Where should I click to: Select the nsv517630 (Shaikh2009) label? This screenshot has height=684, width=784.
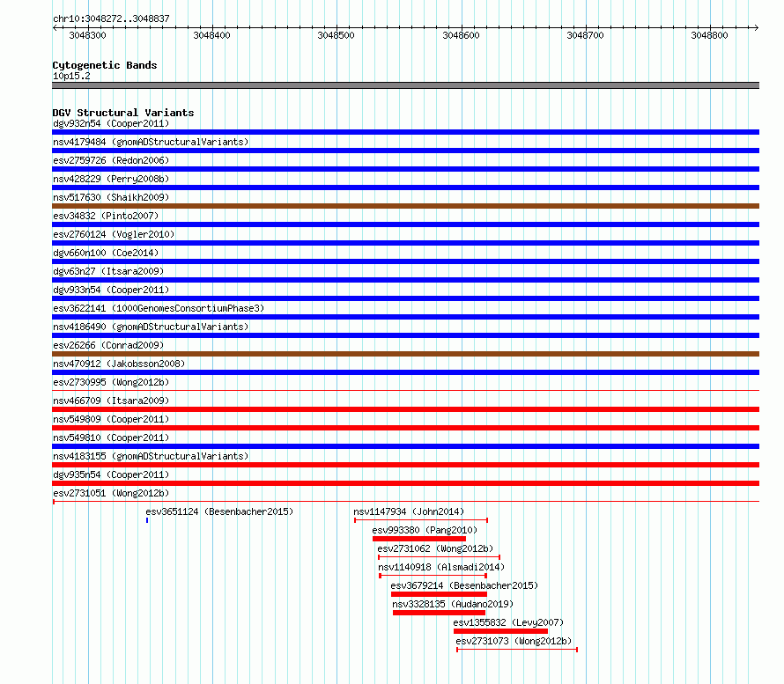click(x=111, y=197)
